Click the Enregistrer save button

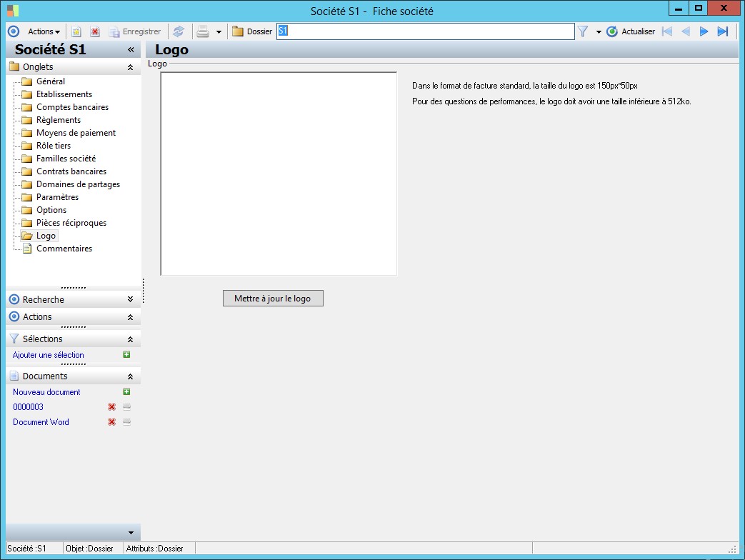pos(135,31)
